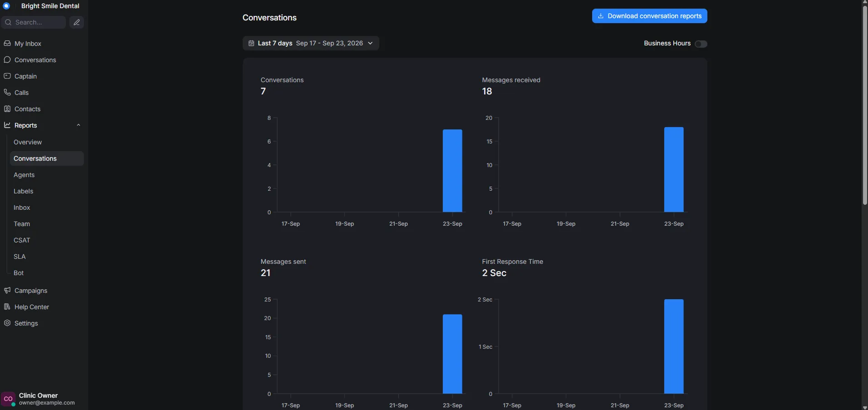This screenshot has height=410, width=868.
Task: Click the My Inbox icon
Action: pyautogui.click(x=7, y=44)
